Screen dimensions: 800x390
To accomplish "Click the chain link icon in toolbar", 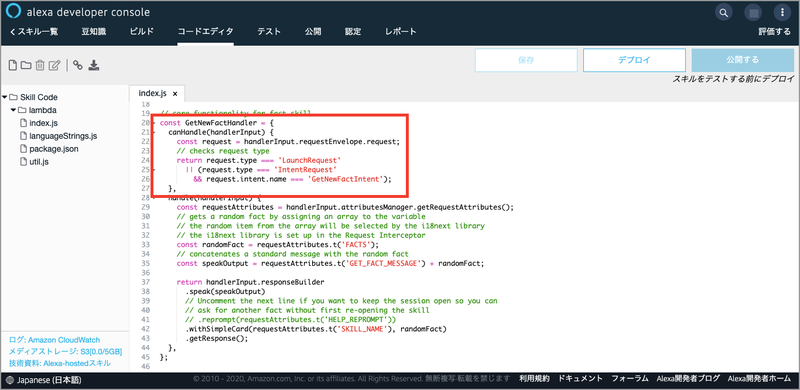I will pos(78,65).
